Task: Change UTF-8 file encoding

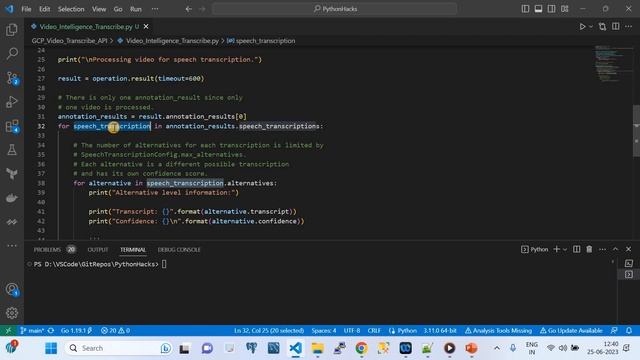Action: tap(352, 331)
